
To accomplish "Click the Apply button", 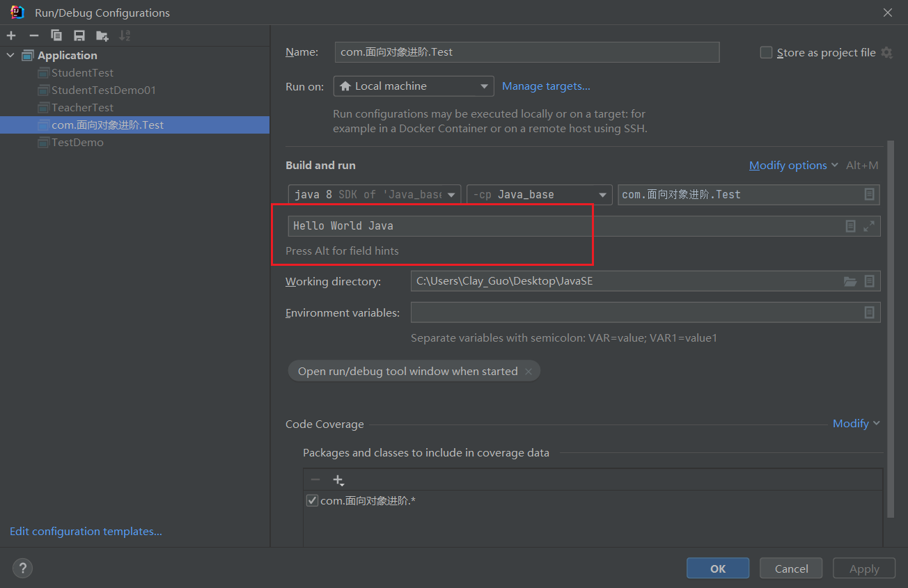I will (864, 569).
